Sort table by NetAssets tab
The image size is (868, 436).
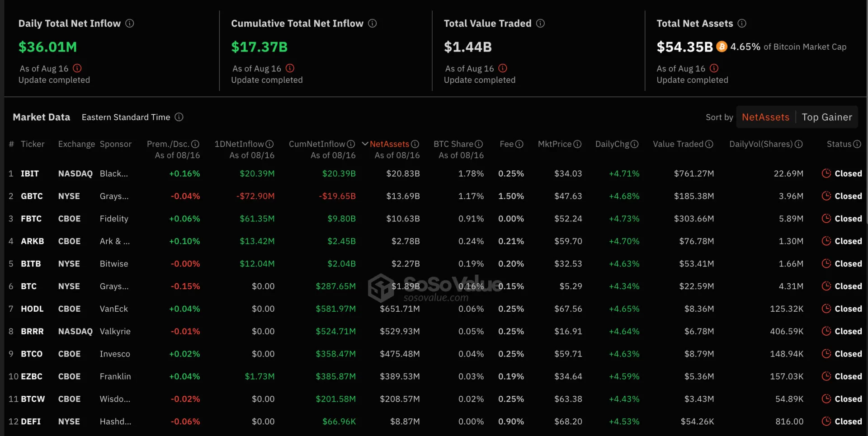(765, 117)
